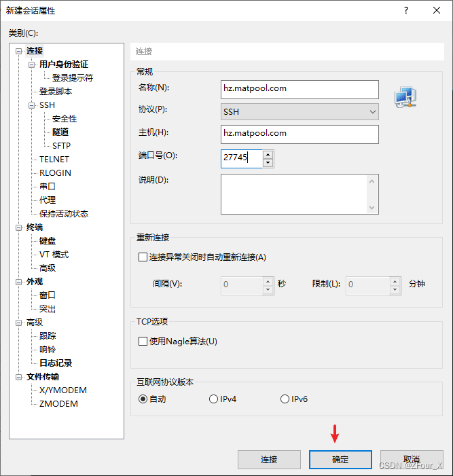Decrease the port number with down arrow
This screenshot has width=453, height=476.
point(268,163)
